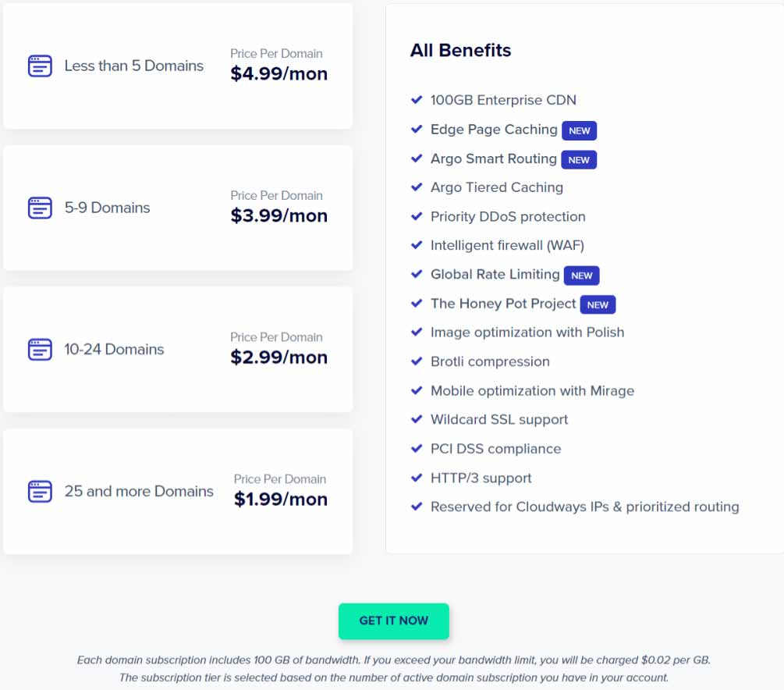Viewport: 784px width, 690px height.
Task: Click the NEW badge on Edge Page Caching
Action: pyautogui.click(x=580, y=130)
